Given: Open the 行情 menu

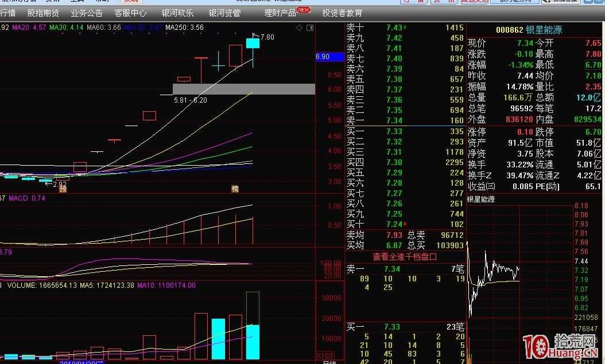Looking at the screenshot, I should (7, 13).
